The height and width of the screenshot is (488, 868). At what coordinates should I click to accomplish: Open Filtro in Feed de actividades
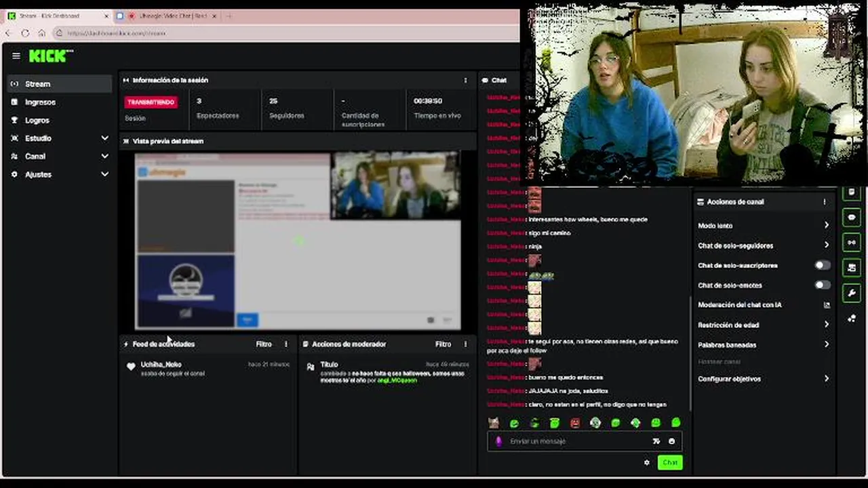(264, 344)
